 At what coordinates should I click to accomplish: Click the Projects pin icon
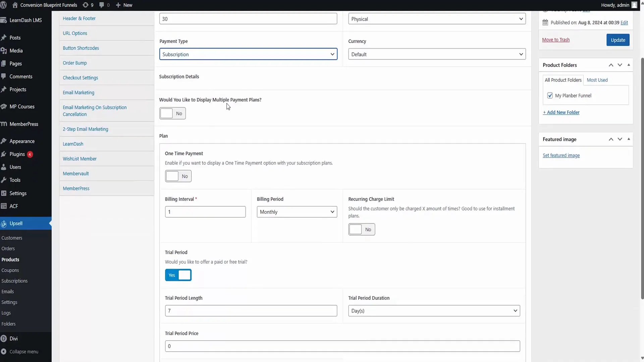pos(4,89)
